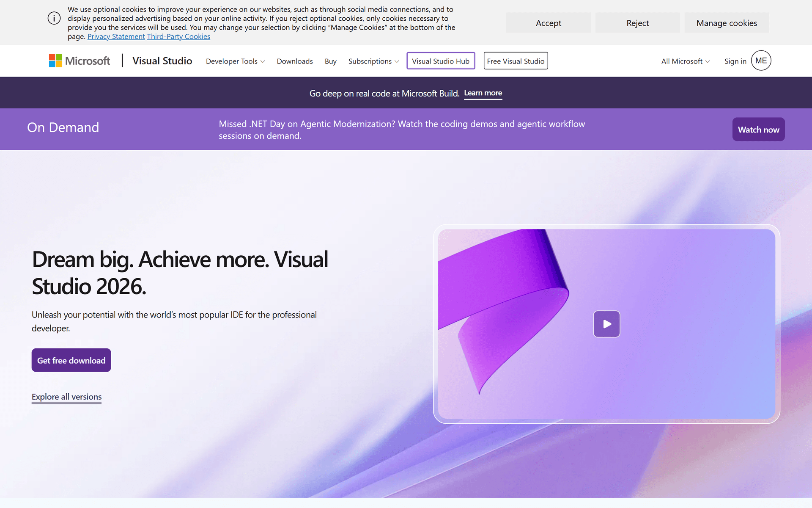Reject optional cookies
This screenshot has height=508, width=812.
[637, 23]
